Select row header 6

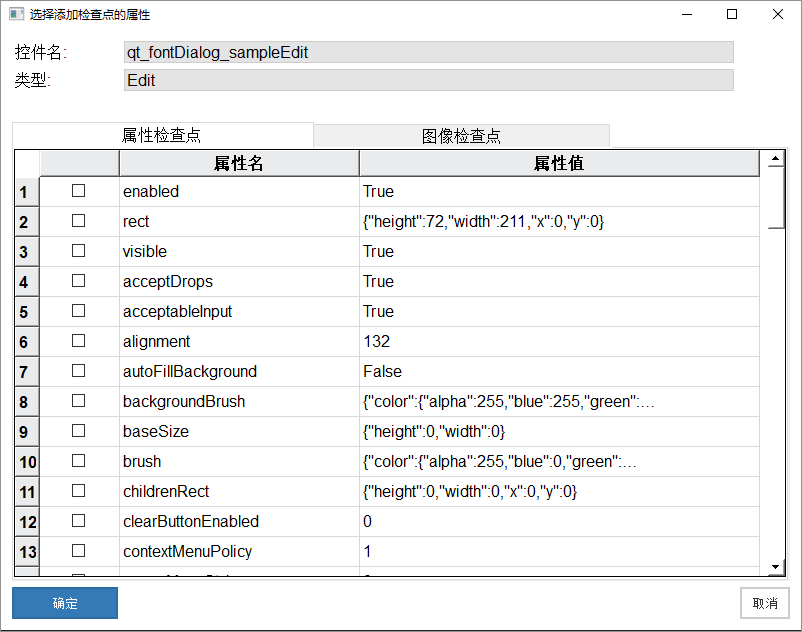27,342
